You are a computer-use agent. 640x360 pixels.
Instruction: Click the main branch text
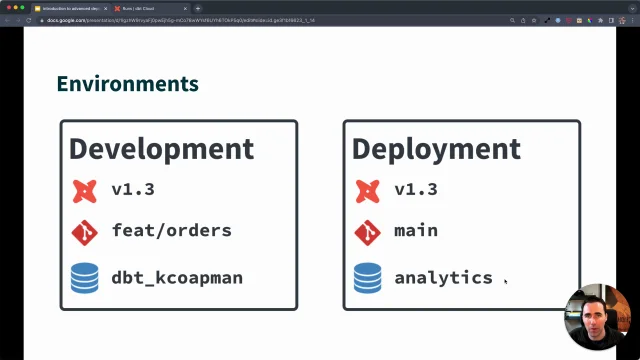tap(416, 231)
